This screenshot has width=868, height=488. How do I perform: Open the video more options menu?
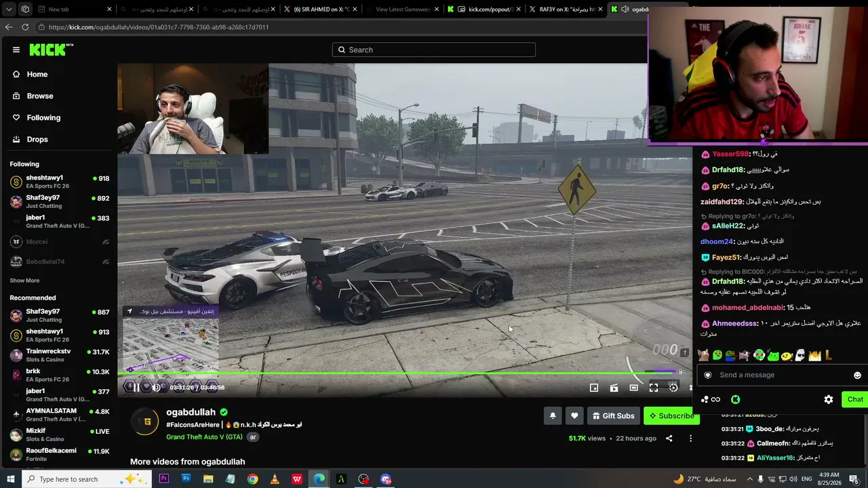[690, 439]
